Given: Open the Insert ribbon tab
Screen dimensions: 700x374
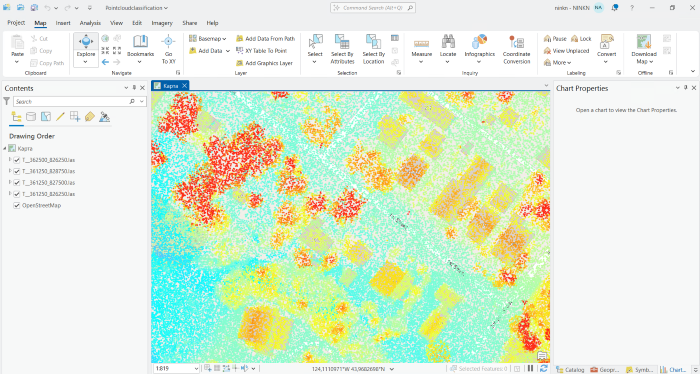Looking at the screenshot, I should click(63, 23).
